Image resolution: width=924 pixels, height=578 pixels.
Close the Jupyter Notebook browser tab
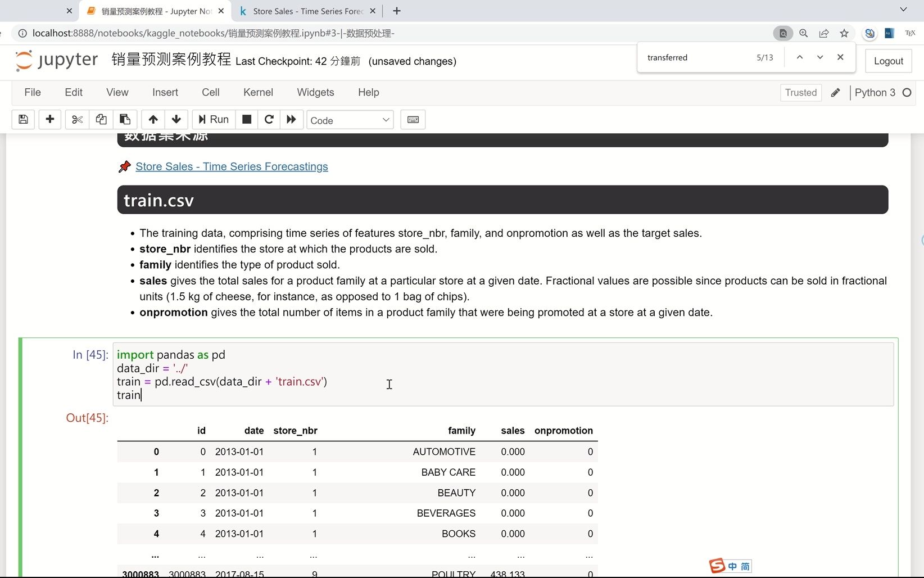point(221,11)
